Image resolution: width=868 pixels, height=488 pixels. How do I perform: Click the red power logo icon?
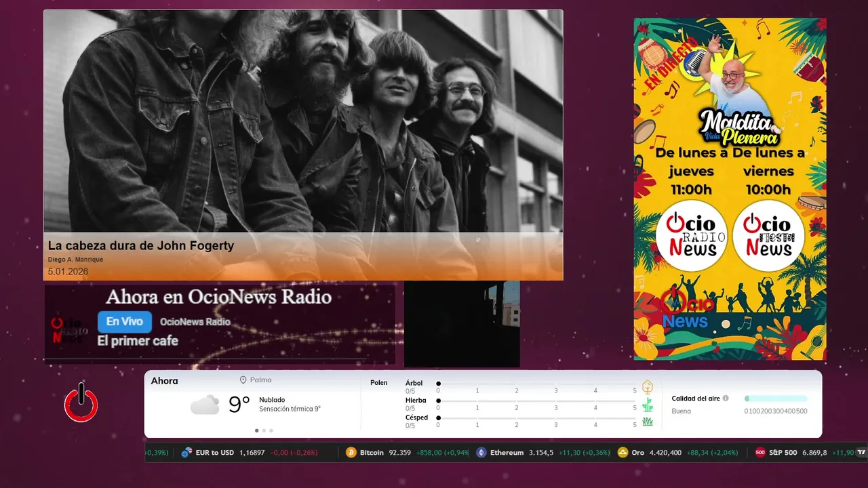click(x=81, y=403)
